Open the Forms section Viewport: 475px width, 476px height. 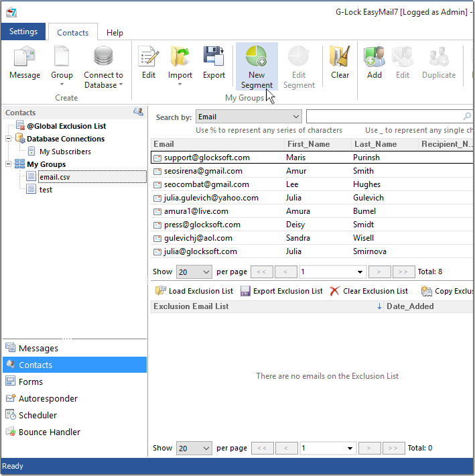(74, 381)
